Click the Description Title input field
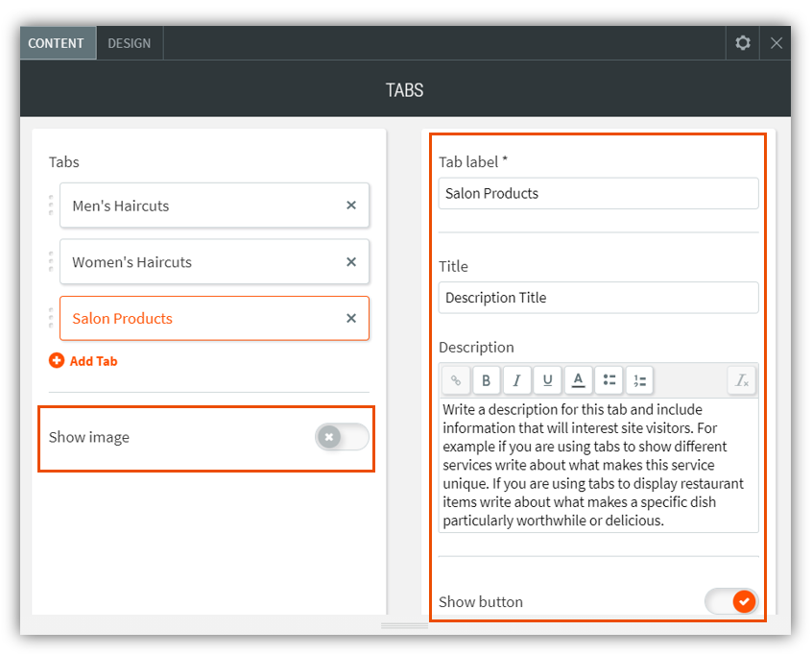Image resolution: width=812 pixels, height=655 pixels. (598, 298)
